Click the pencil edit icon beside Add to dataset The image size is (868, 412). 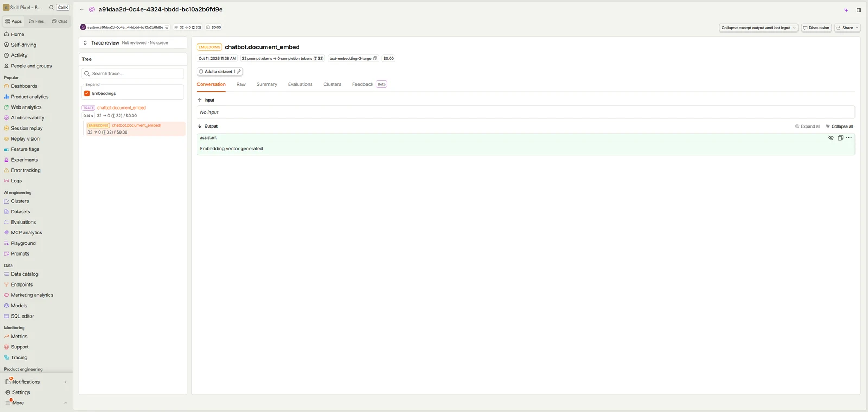[239, 72]
